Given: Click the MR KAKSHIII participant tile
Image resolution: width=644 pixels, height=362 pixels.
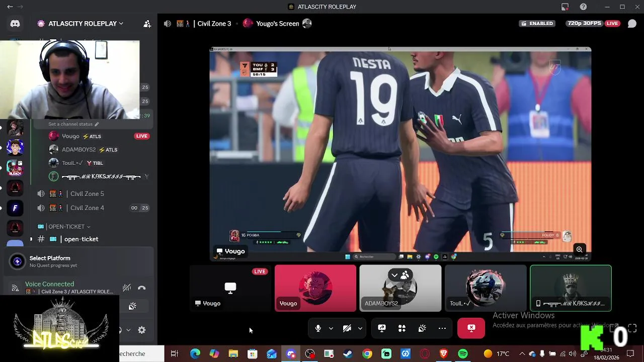Looking at the screenshot, I should (x=571, y=288).
